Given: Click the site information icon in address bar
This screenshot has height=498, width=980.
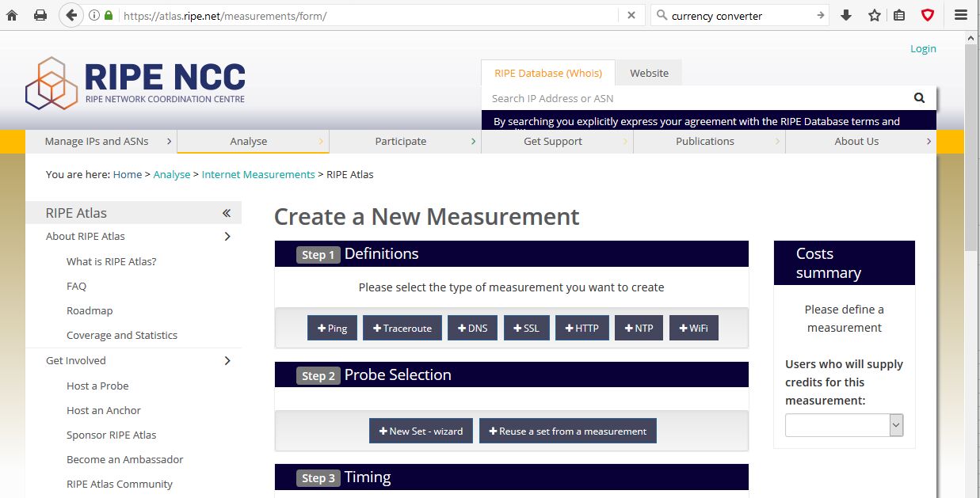Looking at the screenshot, I should pos(93,15).
